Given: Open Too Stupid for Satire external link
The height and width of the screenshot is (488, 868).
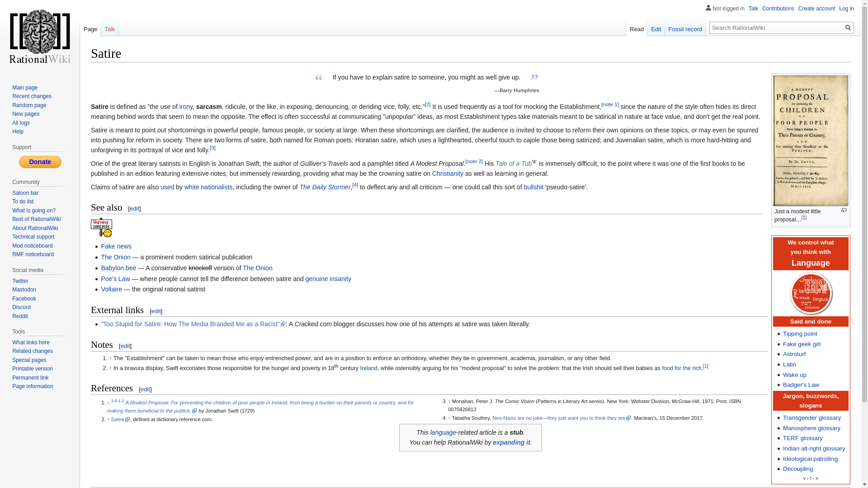Looking at the screenshot, I should click(x=193, y=324).
